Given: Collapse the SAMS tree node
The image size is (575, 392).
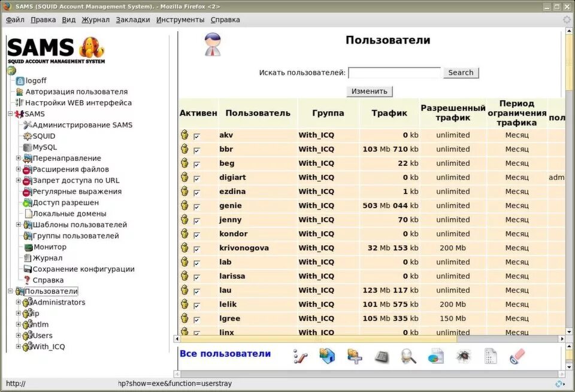Looking at the screenshot, I should coord(10,114).
